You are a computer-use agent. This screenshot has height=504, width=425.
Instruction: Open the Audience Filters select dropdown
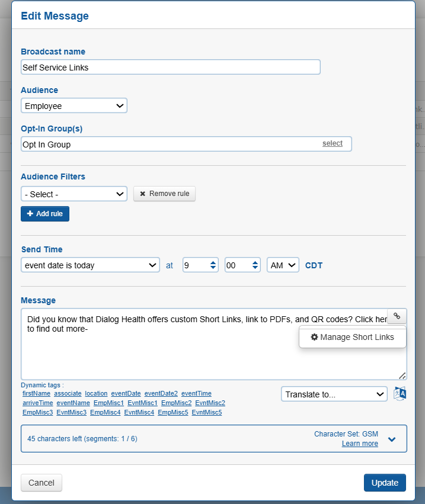[x=74, y=194]
